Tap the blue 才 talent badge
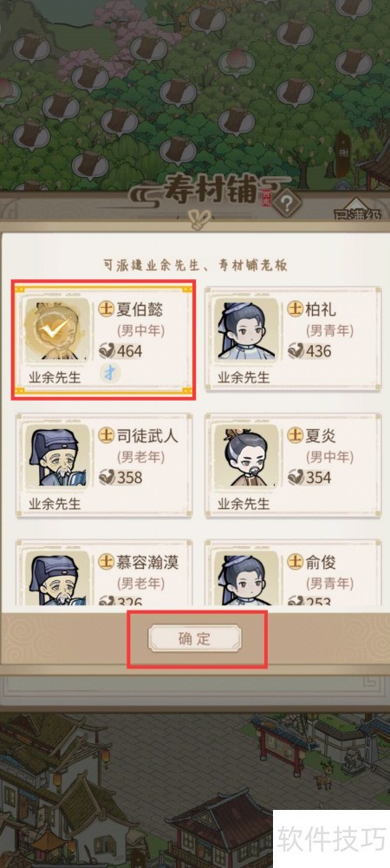 (x=109, y=373)
